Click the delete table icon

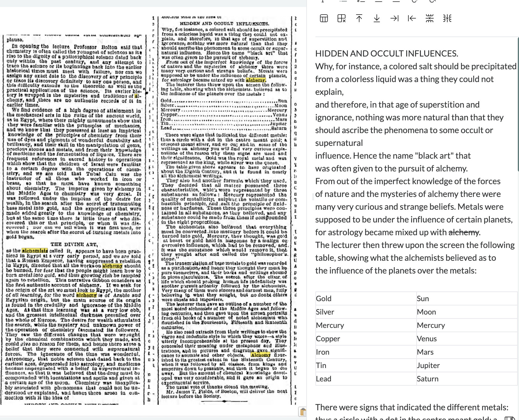[342, 19]
